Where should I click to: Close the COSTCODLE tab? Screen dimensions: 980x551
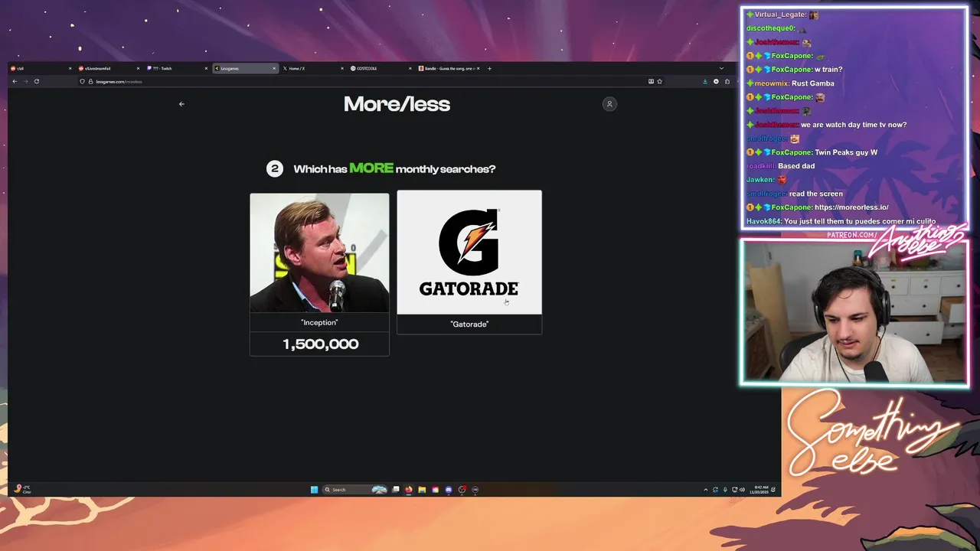click(x=410, y=68)
